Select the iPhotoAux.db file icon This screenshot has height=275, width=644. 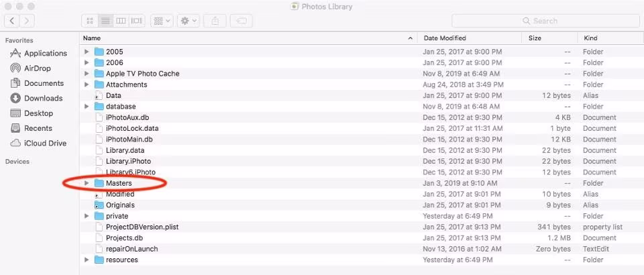tap(99, 117)
